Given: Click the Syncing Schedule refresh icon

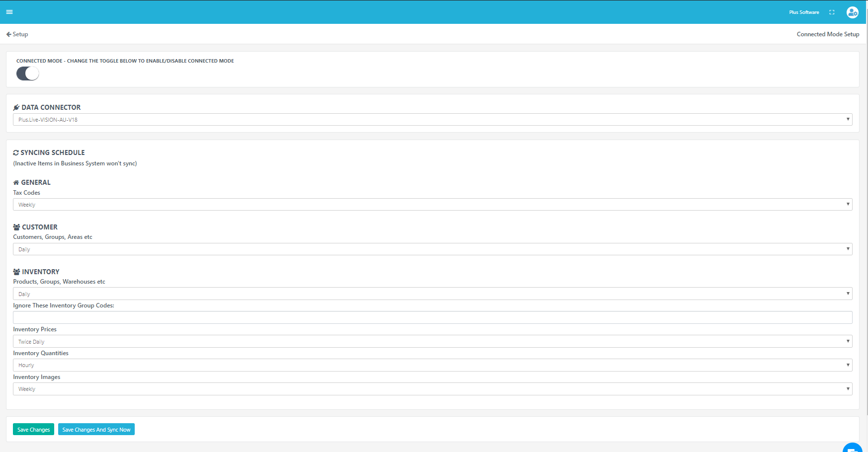Looking at the screenshot, I should 16,153.
